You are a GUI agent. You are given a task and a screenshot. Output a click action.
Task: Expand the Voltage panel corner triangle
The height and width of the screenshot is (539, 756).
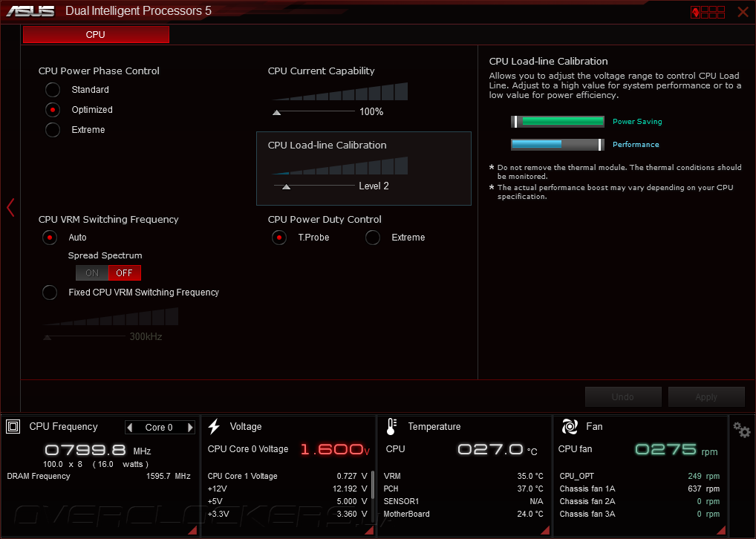coord(369,530)
